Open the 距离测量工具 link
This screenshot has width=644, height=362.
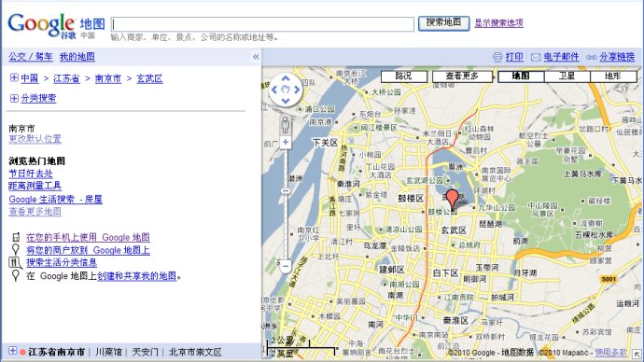click(35, 186)
